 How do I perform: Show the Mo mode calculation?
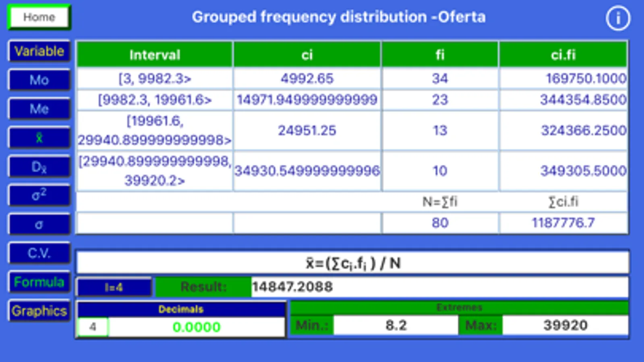[x=39, y=80]
